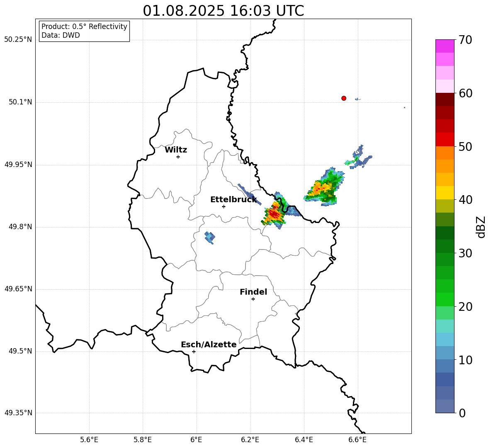This screenshot has height=448, width=491.
Task: Click the 49.8°N latitude label
Action: coord(20,227)
